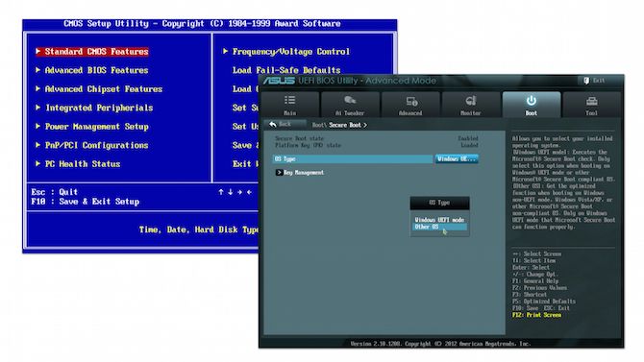Click the F3: Shortcut hint

click(530, 294)
